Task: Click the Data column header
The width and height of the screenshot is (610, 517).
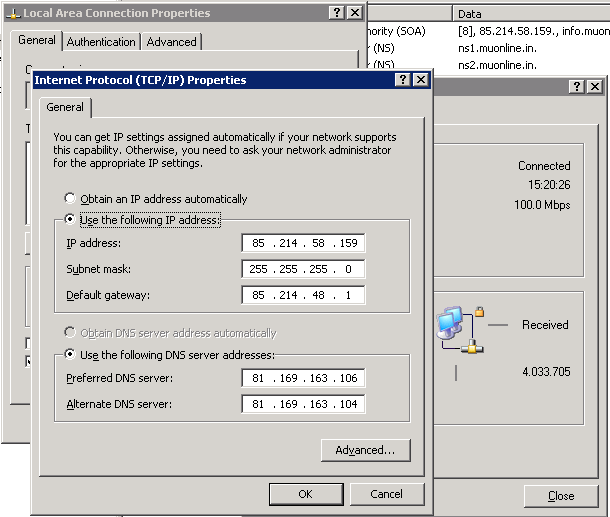Action: tap(531, 14)
